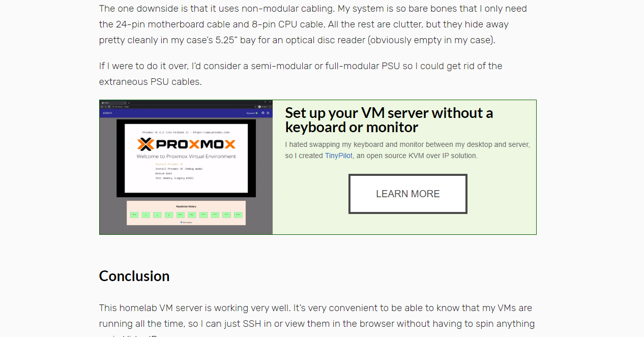
Task: Click the Proxmox X logo in screenshot
Action: pyautogui.click(x=145, y=144)
